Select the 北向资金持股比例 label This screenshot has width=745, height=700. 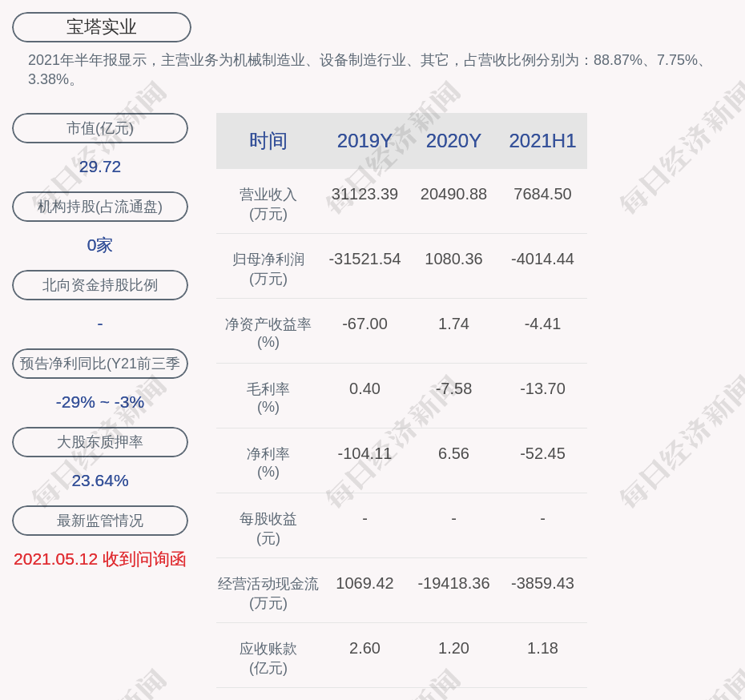point(100,285)
